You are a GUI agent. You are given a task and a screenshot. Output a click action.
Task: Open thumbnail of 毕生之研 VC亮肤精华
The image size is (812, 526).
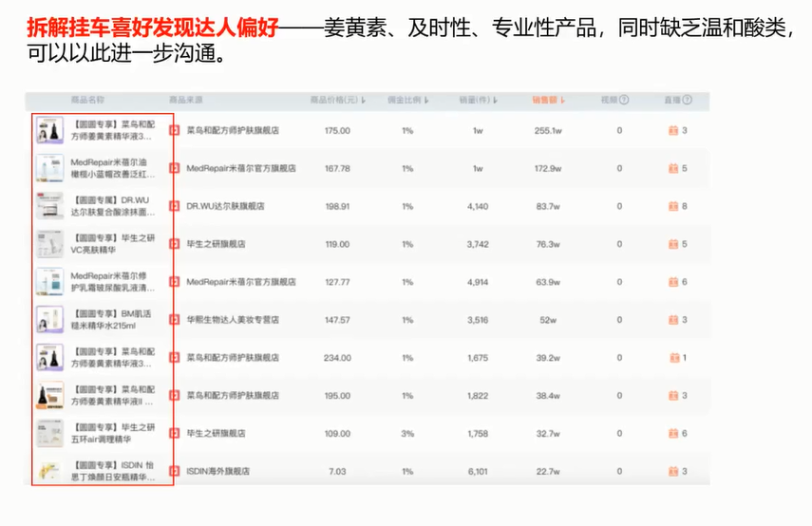[49, 243]
